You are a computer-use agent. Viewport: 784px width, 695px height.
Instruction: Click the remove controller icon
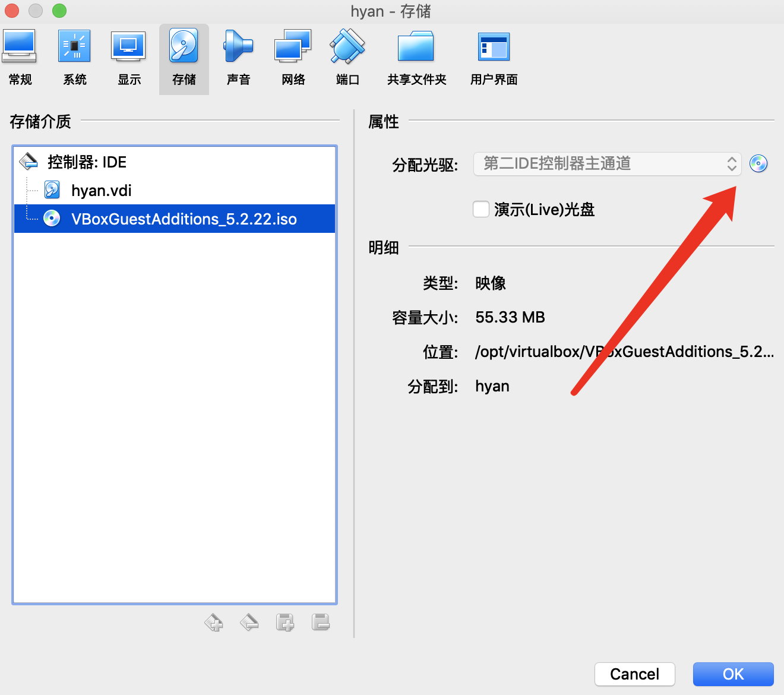[x=249, y=622]
